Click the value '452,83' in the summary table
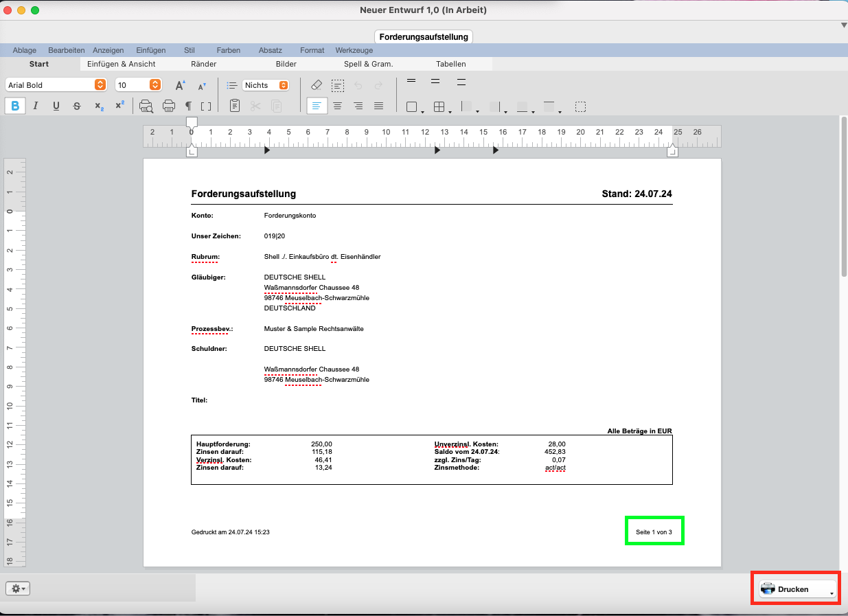Image resolution: width=848 pixels, height=616 pixels. [555, 452]
